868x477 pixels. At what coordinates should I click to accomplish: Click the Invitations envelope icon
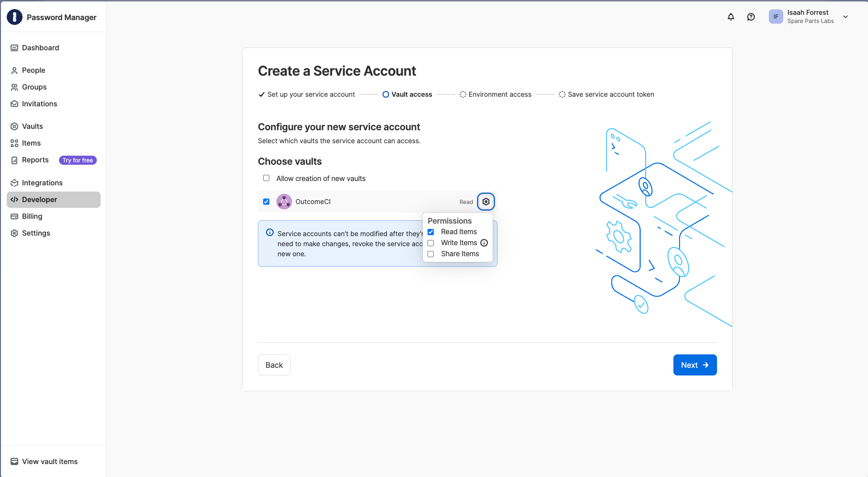(x=14, y=104)
